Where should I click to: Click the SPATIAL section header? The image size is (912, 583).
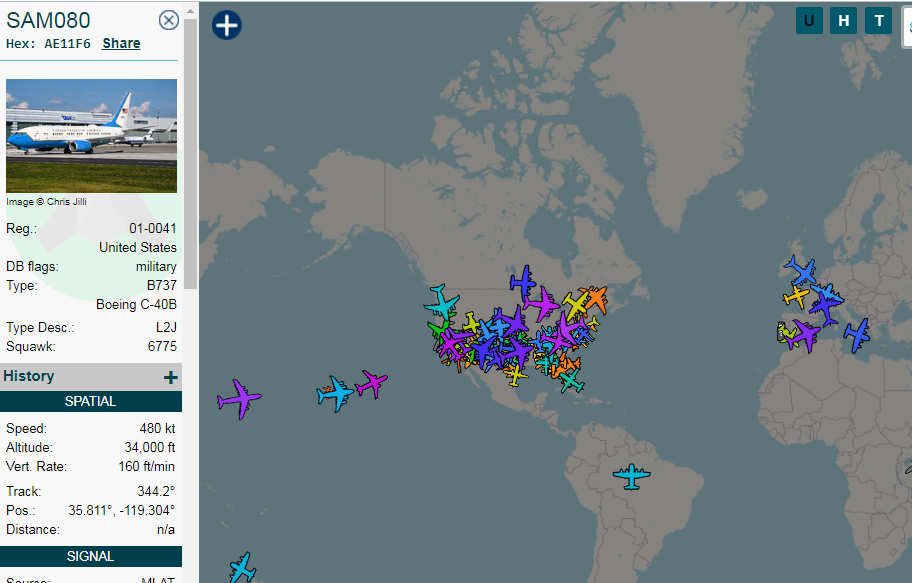click(x=91, y=401)
